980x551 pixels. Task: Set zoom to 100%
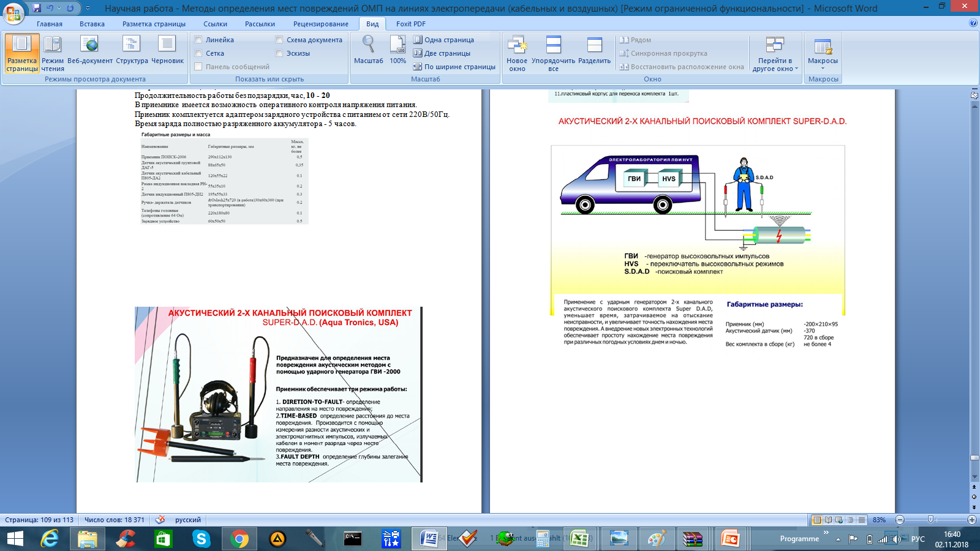coord(398,50)
